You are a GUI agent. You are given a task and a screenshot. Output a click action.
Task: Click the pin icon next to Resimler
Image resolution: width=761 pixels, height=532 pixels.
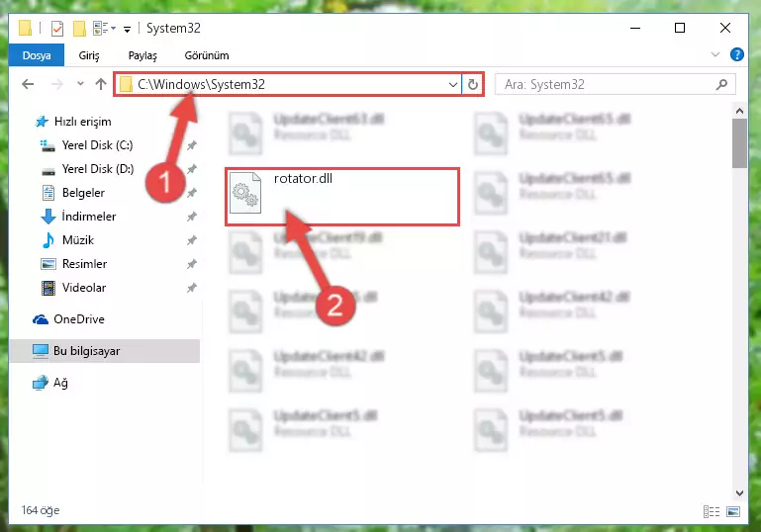tap(192, 264)
